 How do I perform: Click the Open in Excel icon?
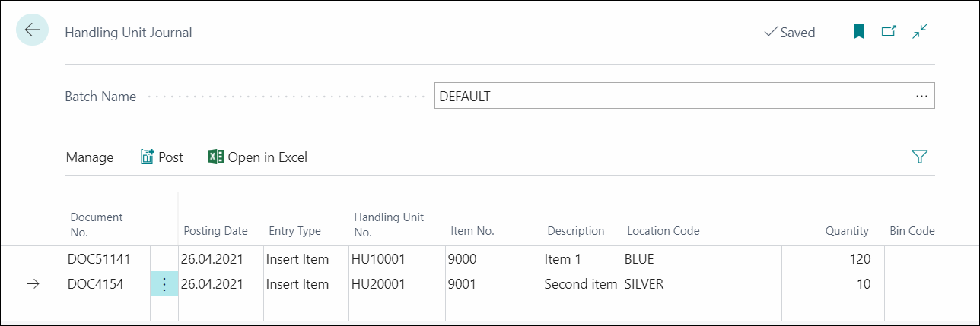[215, 157]
